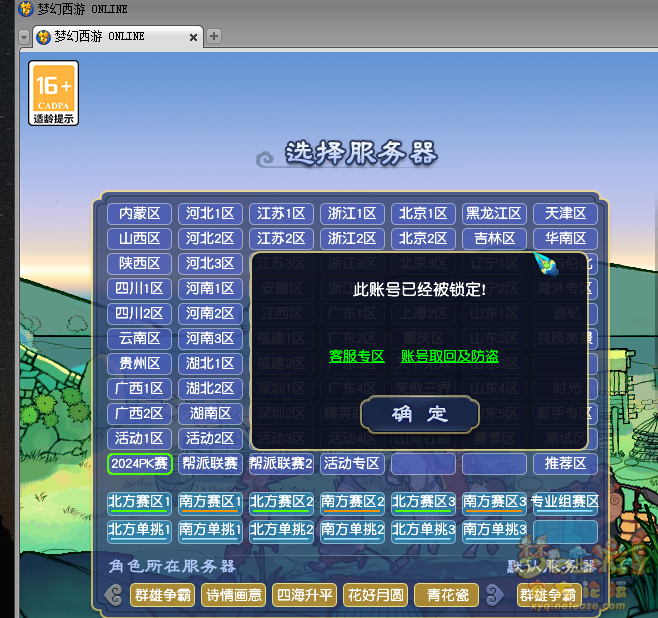Viewport: 658px width, 618px height.
Task: Choose the 北方赛区2 server
Action: [x=281, y=503]
